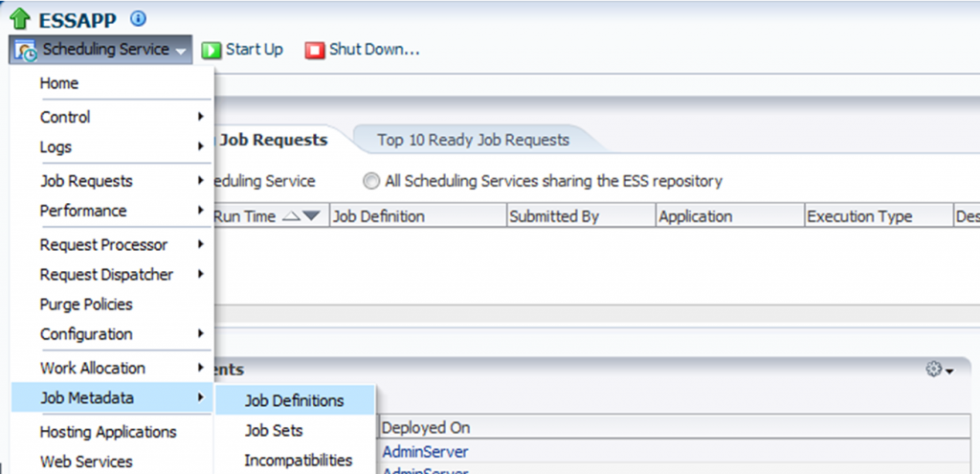Click the Job Definition column header
Screen dimensions: 980x474
coord(378,216)
